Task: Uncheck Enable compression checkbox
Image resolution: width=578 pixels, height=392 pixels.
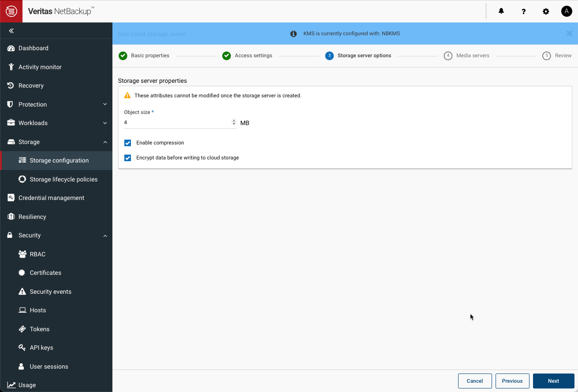Action: (x=128, y=143)
